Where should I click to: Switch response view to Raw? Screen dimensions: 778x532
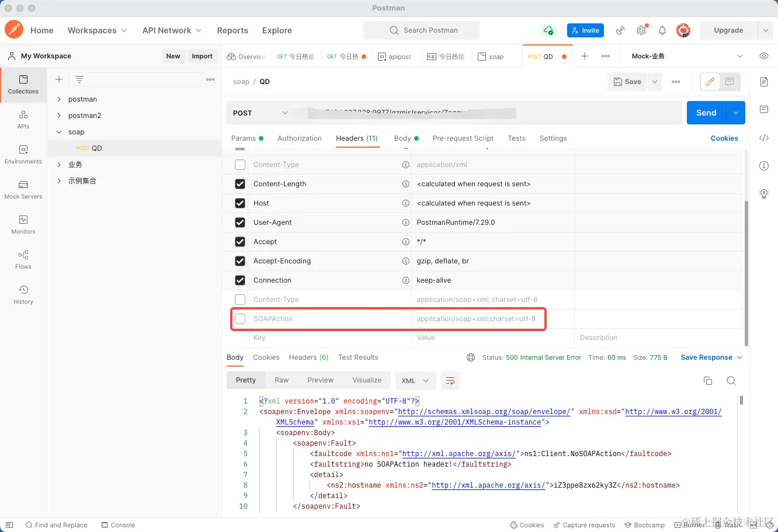pos(282,380)
